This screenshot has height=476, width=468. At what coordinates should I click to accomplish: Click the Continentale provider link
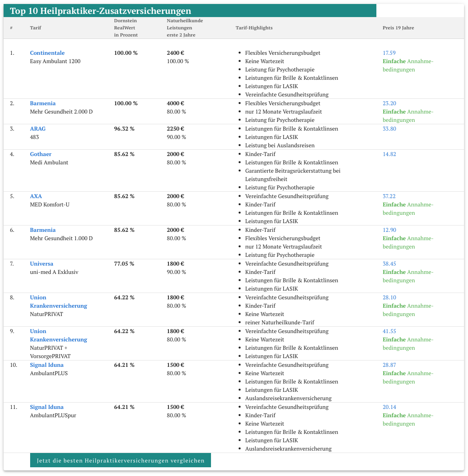pyautogui.click(x=47, y=53)
